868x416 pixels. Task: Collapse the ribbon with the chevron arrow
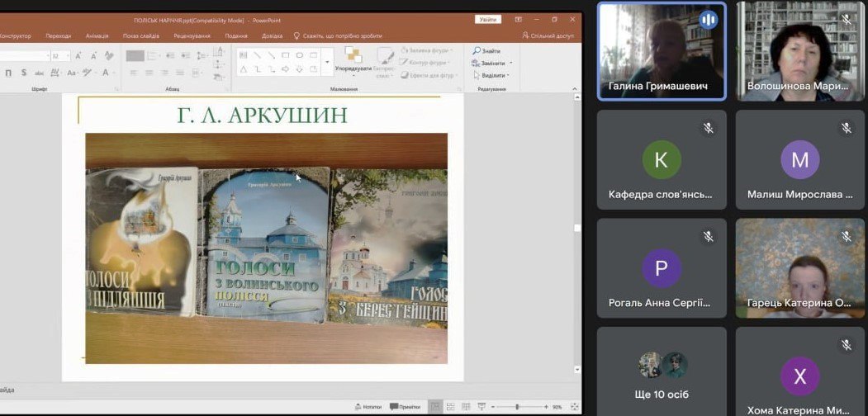575,88
